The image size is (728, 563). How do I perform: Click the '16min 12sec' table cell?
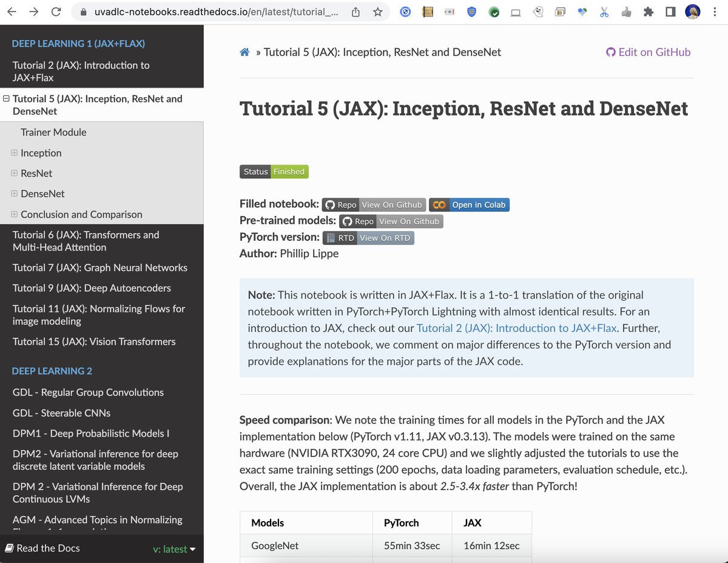(x=492, y=546)
